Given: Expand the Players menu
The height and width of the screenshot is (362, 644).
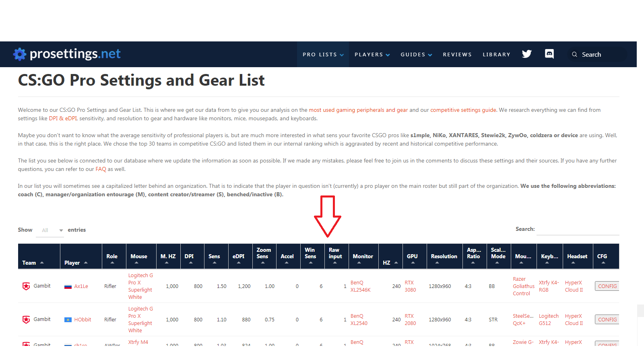Looking at the screenshot, I should [372, 54].
